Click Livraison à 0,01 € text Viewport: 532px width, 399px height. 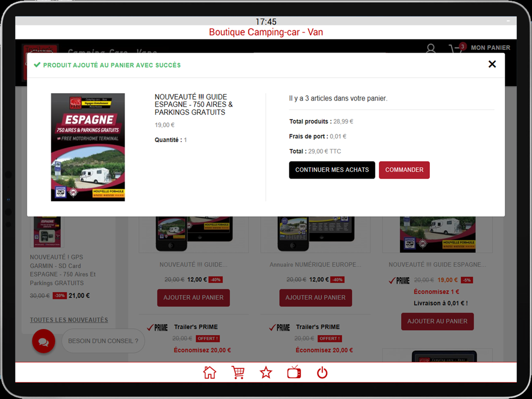click(440, 303)
